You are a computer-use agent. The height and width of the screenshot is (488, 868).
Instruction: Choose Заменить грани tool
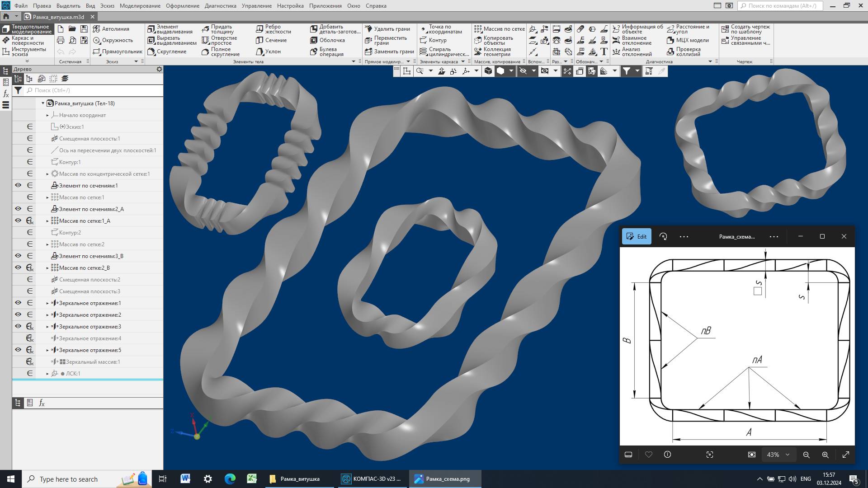tap(389, 52)
